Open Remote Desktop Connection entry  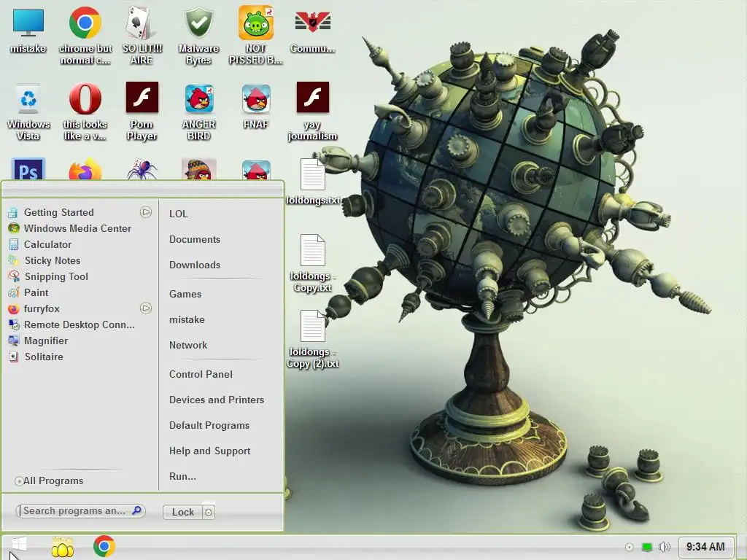tap(80, 324)
